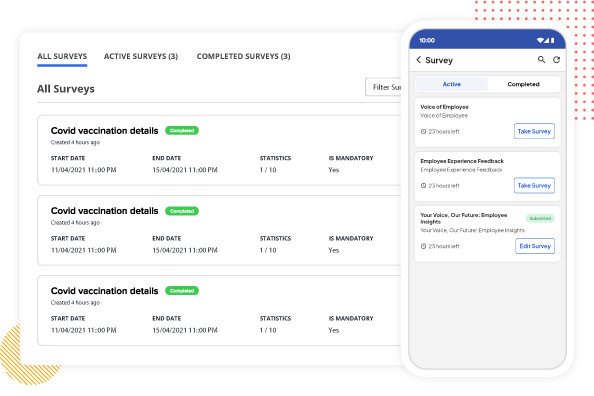Click the Submitted badge on Employee Insights card

click(540, 218)
